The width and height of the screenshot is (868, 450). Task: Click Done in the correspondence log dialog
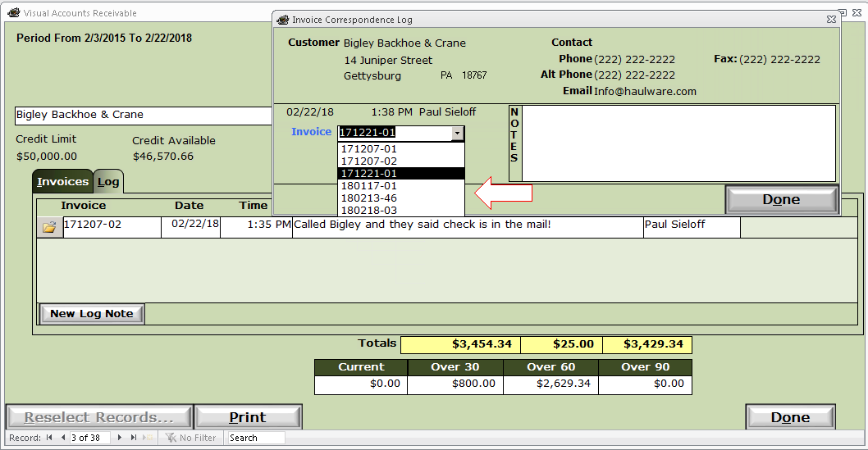(x=781, y=199)
